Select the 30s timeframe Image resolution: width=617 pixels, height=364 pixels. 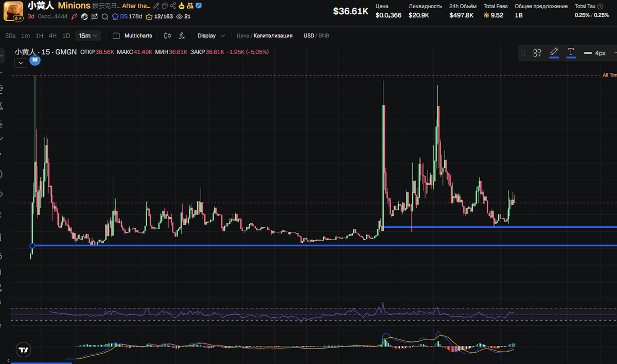coord(10,36)
